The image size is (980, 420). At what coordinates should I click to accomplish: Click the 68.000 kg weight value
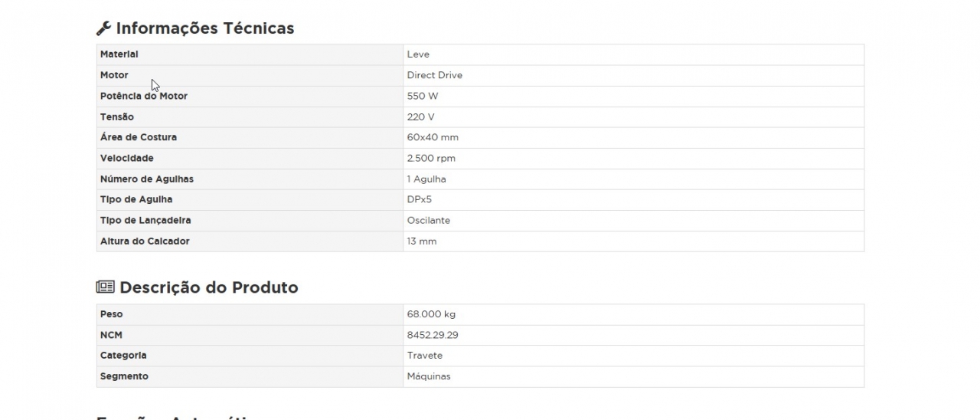[x=431, y=314]
